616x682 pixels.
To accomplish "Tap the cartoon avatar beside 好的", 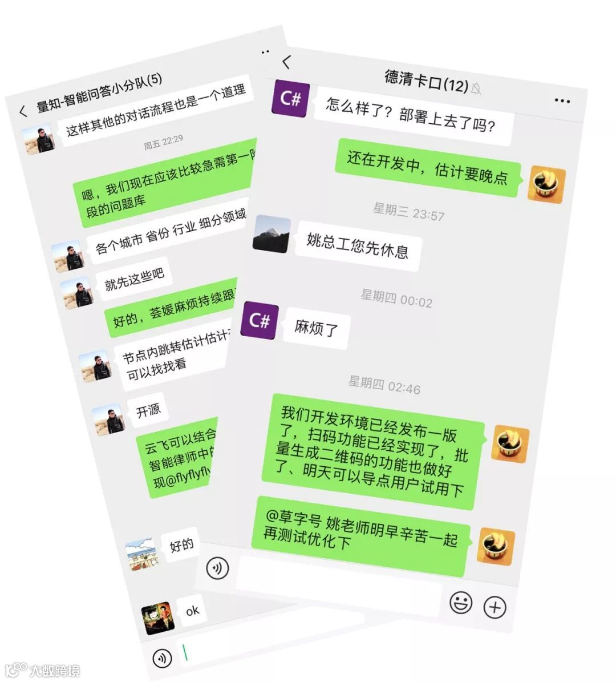I will [141, 554].
